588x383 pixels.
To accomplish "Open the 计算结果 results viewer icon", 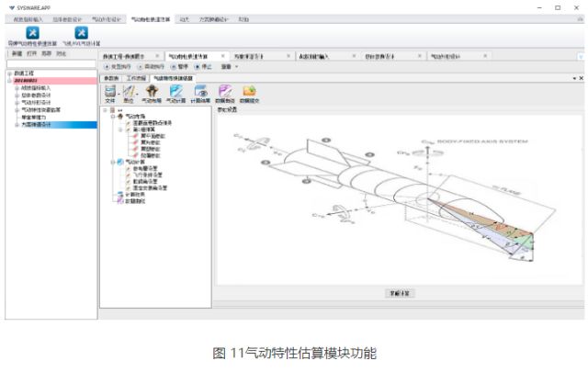I will (x=200, y=93).
